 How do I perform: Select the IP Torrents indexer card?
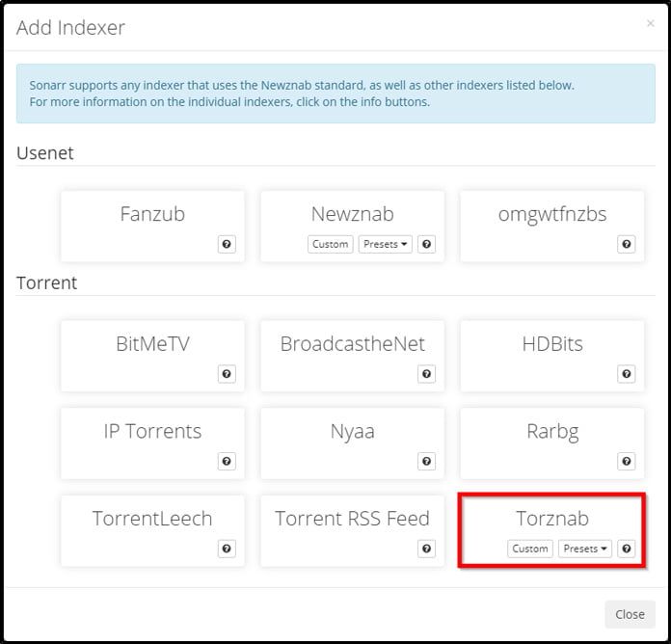coord(152,443)
